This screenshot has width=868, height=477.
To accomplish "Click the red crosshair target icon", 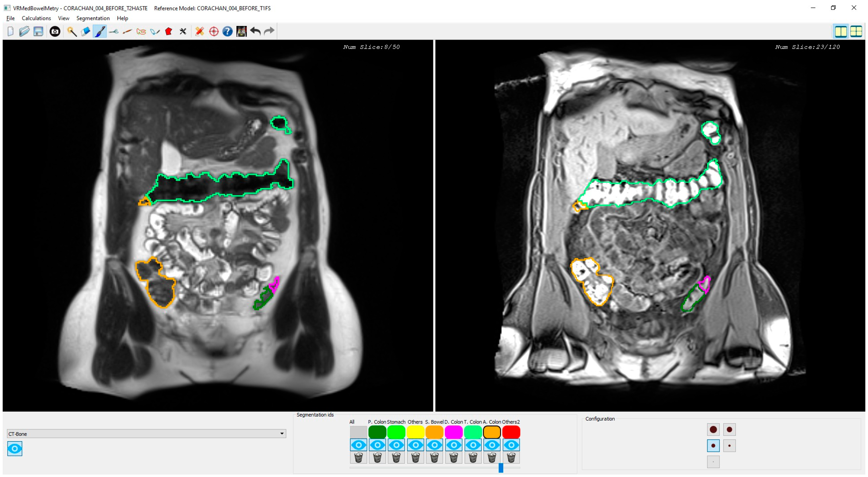I will (x=214, y=31).
